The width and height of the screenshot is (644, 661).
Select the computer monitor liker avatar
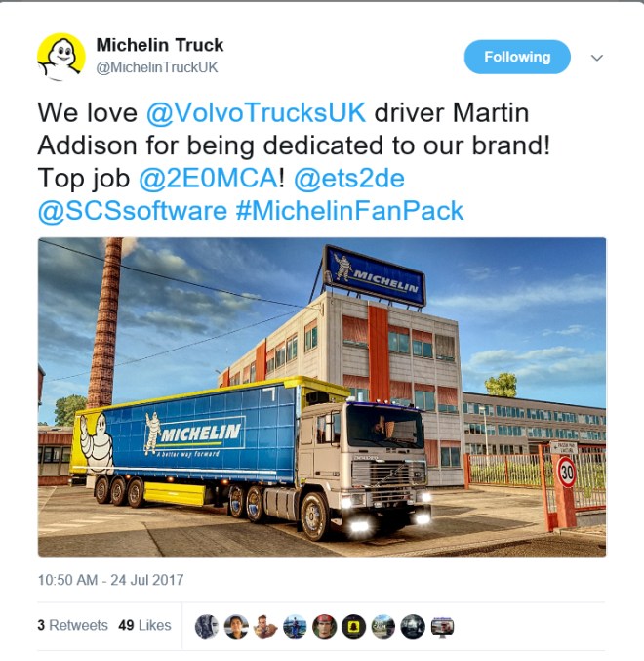click(442, 626)
